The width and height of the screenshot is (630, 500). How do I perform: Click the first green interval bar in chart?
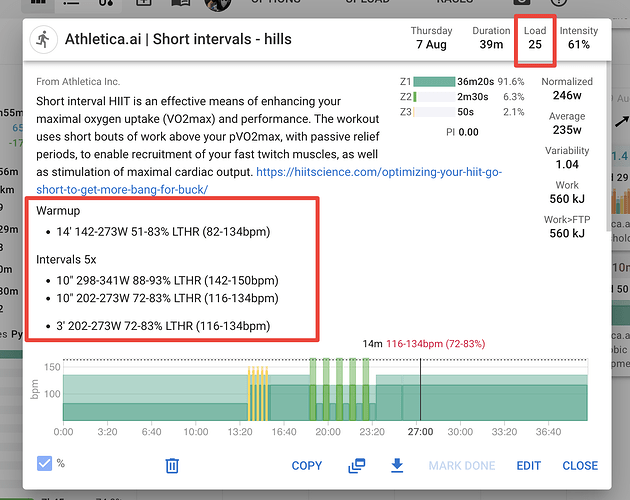[x=313, y=389]
